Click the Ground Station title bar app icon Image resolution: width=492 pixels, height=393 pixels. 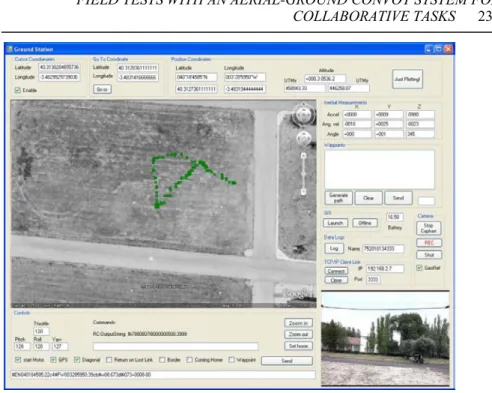point(10,49)
